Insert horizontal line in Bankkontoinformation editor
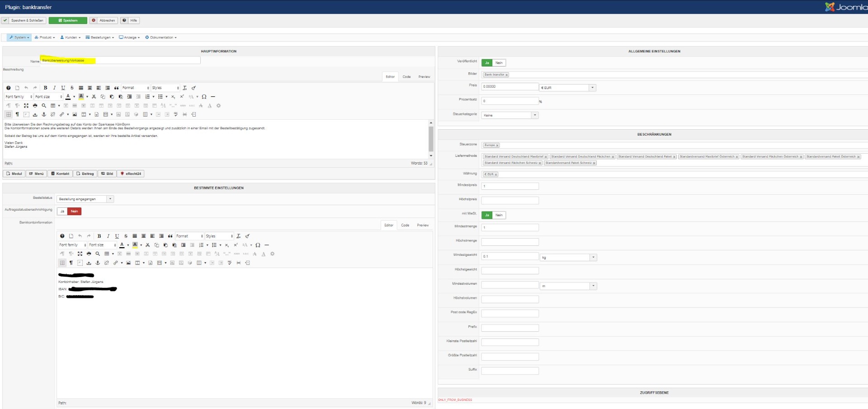868x409 pixels. [267, 245]
